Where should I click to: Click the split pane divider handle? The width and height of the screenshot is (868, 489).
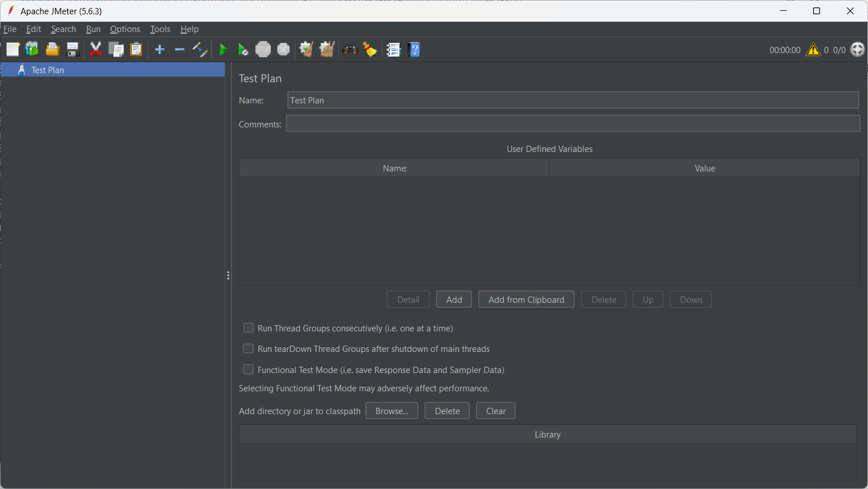click(x=228, y=275)
